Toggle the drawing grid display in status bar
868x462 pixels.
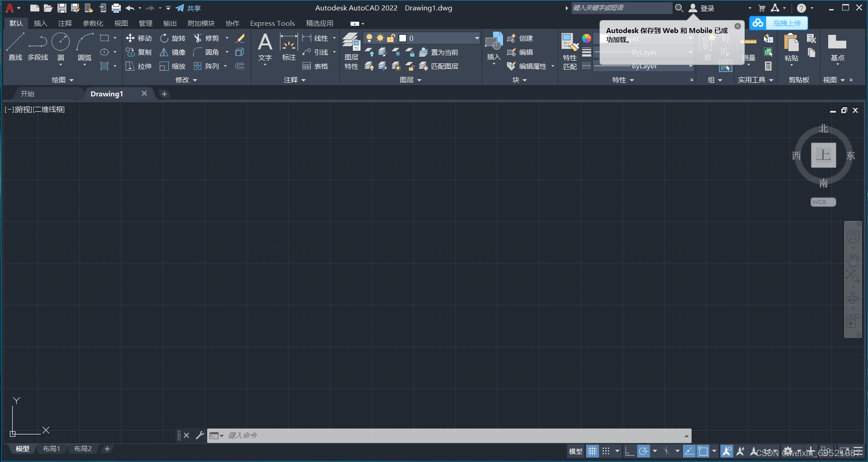click(x=592, y=451)
